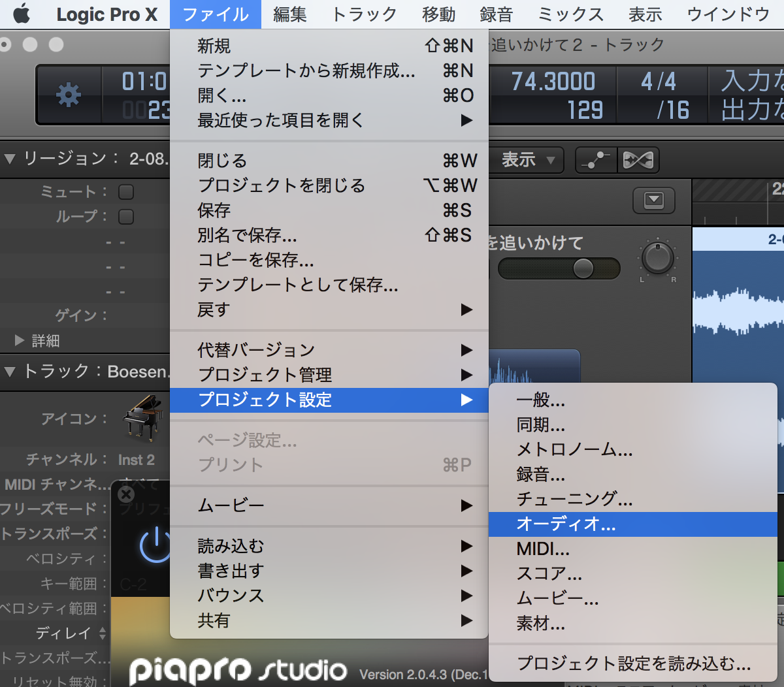Image resolution: width=784 pixels, height=687 pixels.
Task: Open MIDI… project settings
Action: pos(633,549)
